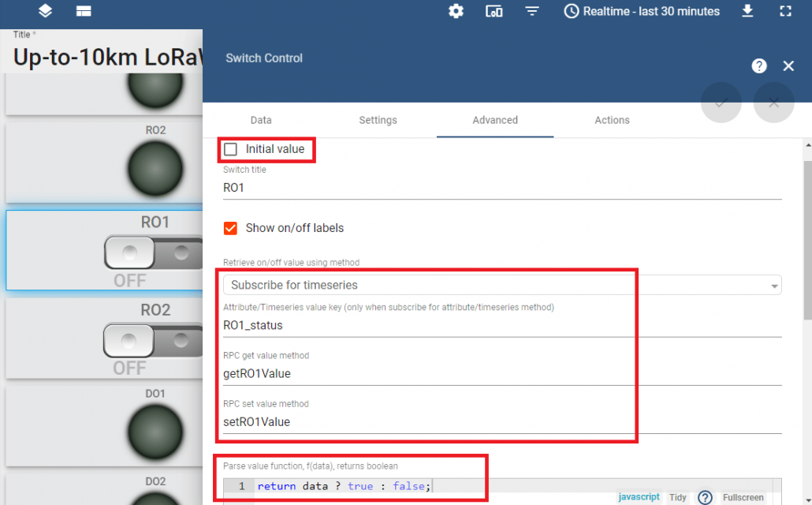The width and height of the screenshot is (812, 505).
Task: Open Realtime - last 30 minutes time window
Action: pyautogui.click(x=642, y=11)
